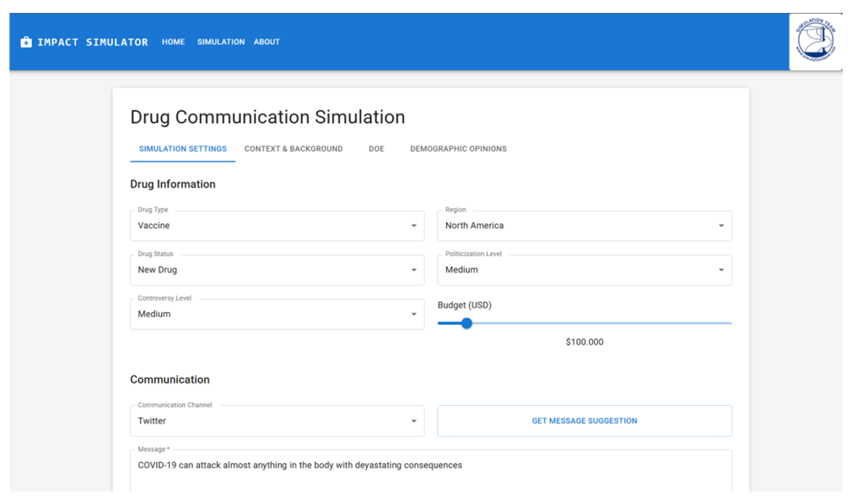Click the medical kit logo icon
Screen dimensions: 856x504
(26, 42)
